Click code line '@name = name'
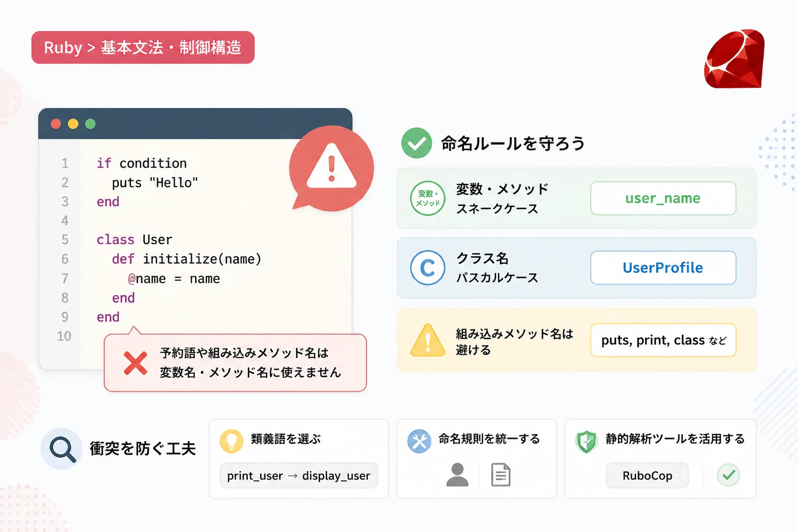Image resolution: width=798 pixels, height=532 pixels. [x=174, y=279]
